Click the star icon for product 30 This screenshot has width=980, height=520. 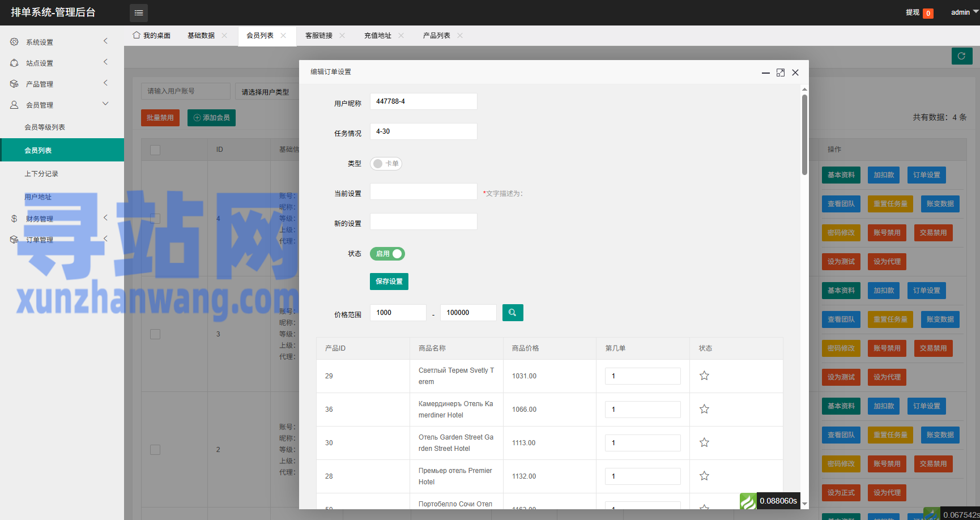(704, 442)
